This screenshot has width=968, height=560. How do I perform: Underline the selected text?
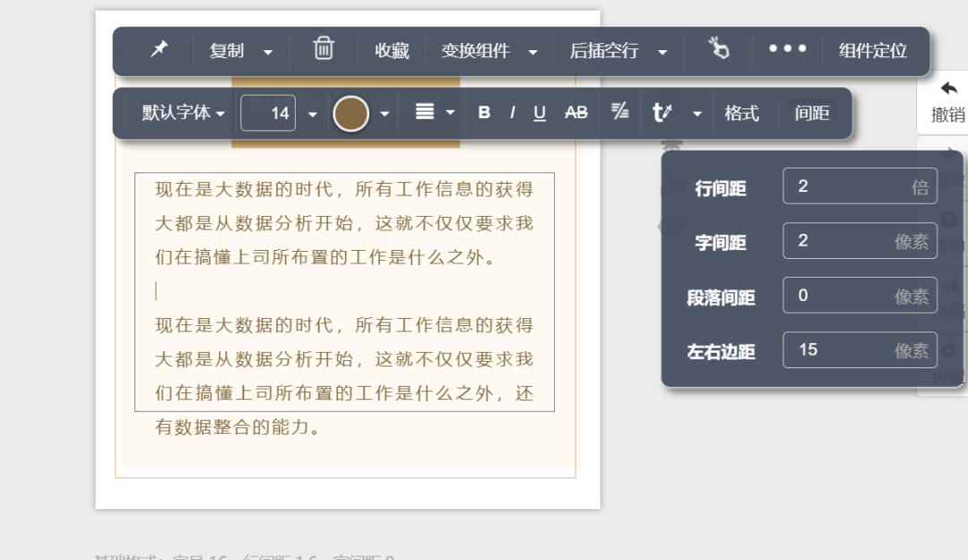click(x=539, y=113)
